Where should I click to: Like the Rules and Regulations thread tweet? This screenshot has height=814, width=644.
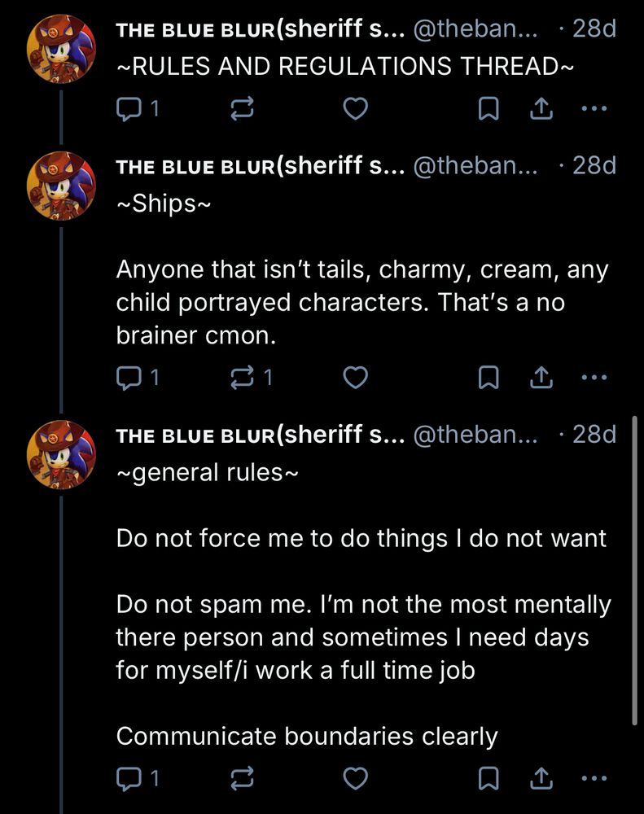pyautogui.click(x=353, y=109)
